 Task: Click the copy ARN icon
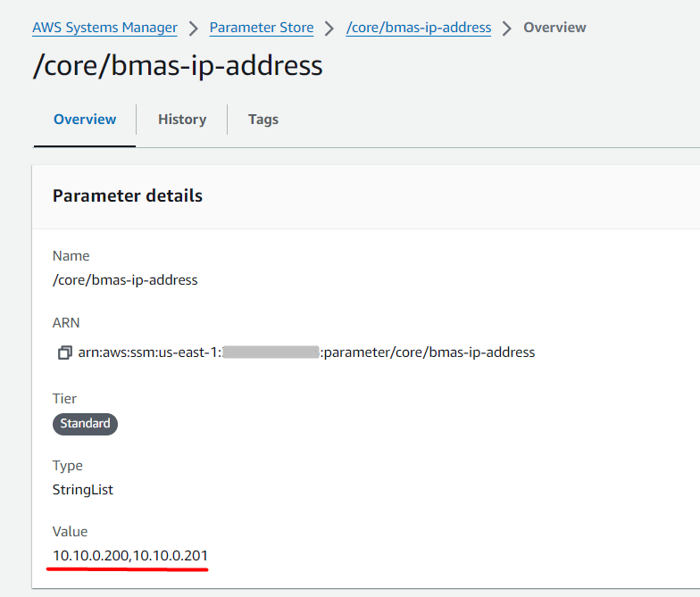(x=64, y=352)
